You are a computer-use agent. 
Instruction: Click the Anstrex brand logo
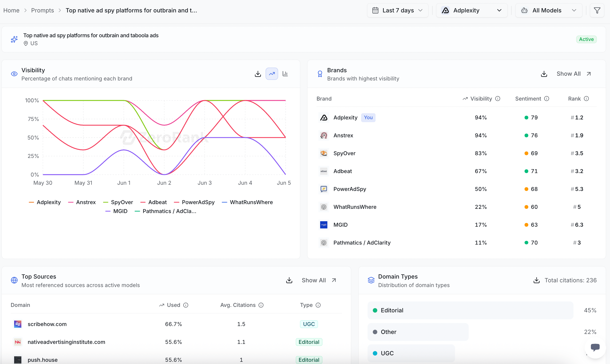tap(324, 136)
